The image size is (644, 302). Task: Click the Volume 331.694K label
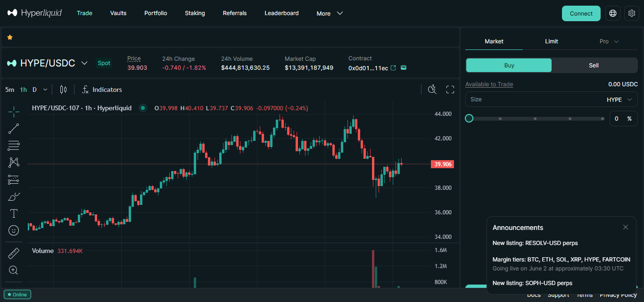(57, 251)
